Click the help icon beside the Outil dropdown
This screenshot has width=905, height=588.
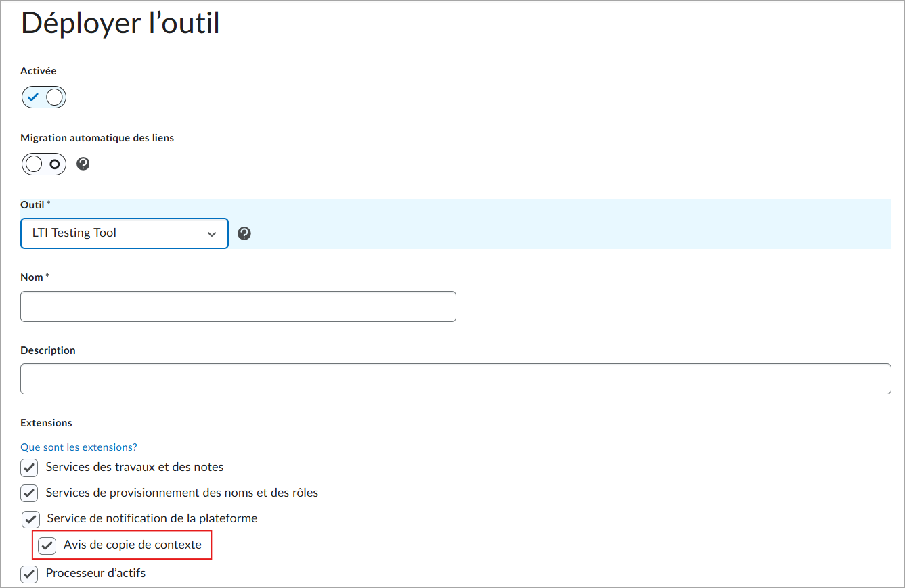[x=244, y=233]
